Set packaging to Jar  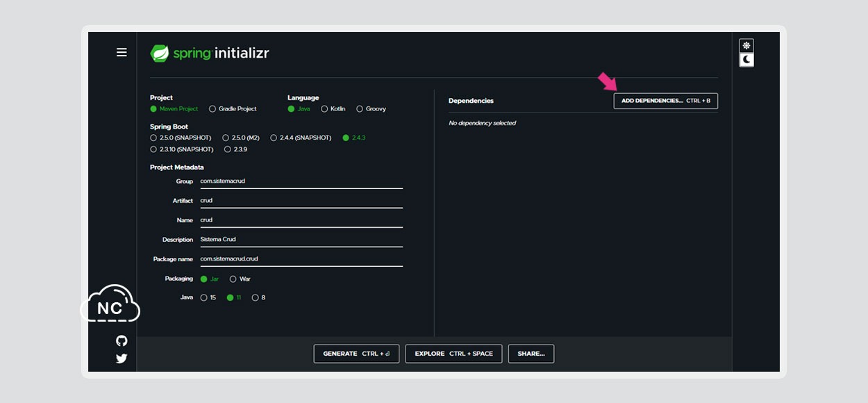click(209, 279)
